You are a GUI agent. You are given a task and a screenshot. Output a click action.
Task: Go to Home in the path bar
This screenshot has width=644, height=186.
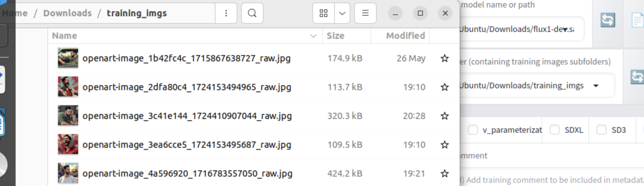coord(15,13)
